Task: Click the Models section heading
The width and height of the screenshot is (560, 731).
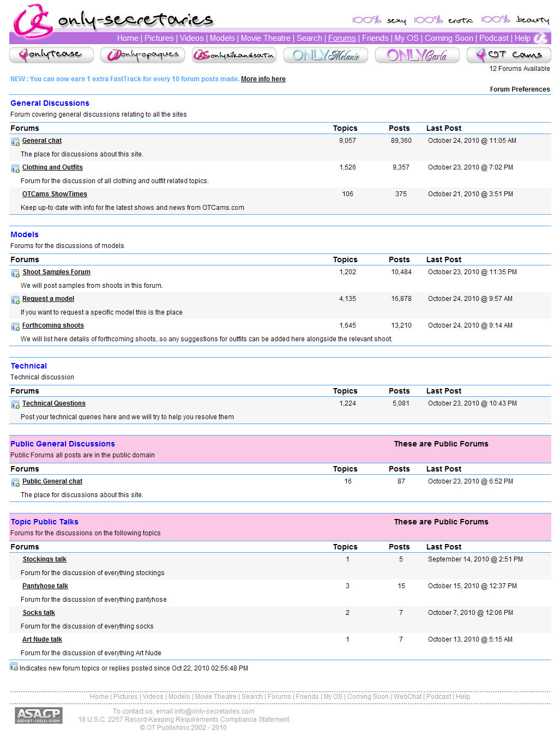Action: click(x=25, y=234)
